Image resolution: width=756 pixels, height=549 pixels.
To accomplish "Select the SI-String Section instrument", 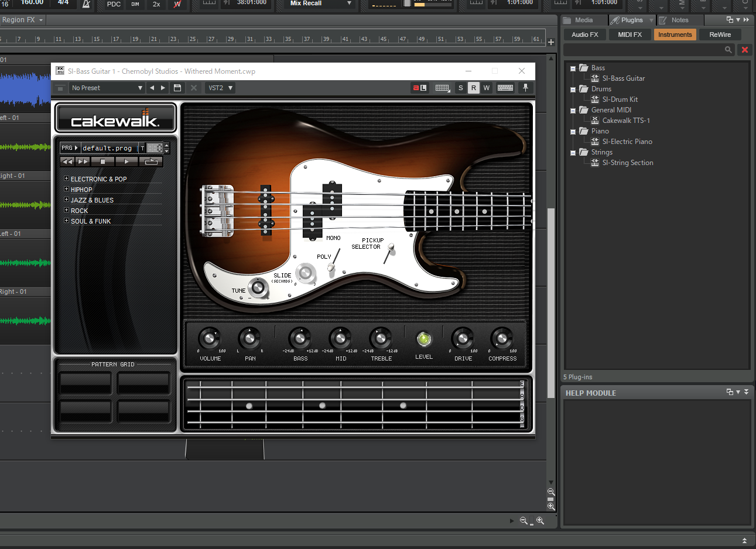I will [x=627, y=163].
